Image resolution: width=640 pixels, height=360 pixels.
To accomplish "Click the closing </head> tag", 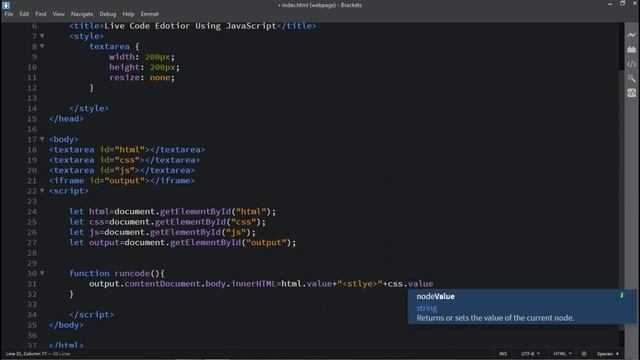I will tap(66, 119).
